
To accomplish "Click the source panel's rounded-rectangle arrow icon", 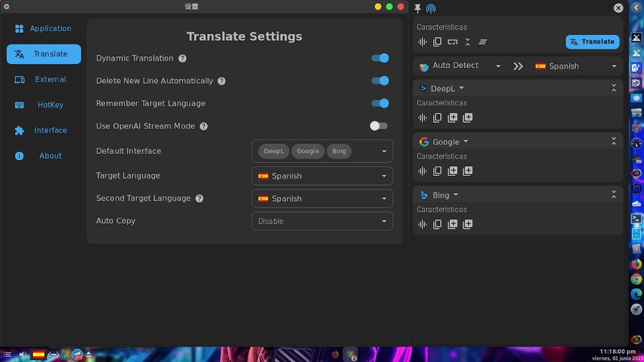I will pyautogui.click(x=452, y=42).
